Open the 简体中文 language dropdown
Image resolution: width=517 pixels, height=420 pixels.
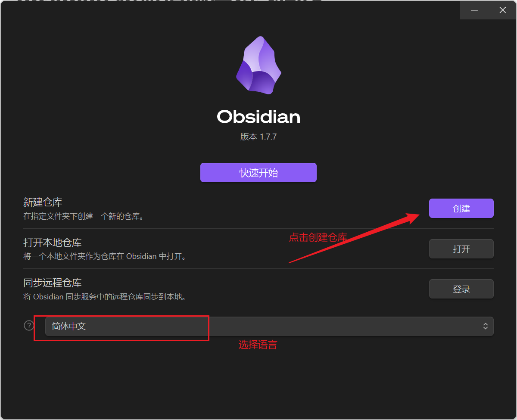pyautogui.click(x=269, y=327)
